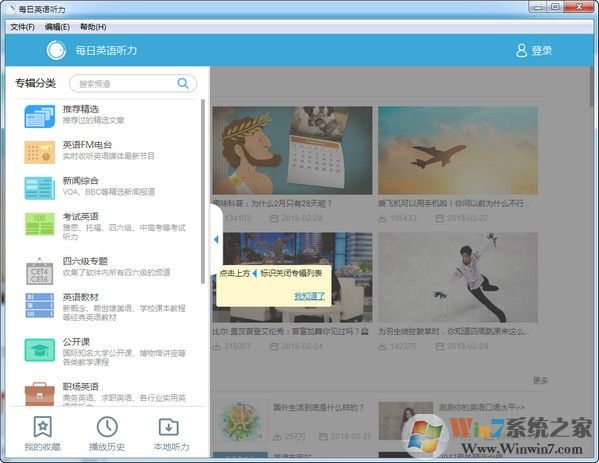Open article 国外生活到底是什么样的
The image size is (599, 463).
(x=319, y=408)
